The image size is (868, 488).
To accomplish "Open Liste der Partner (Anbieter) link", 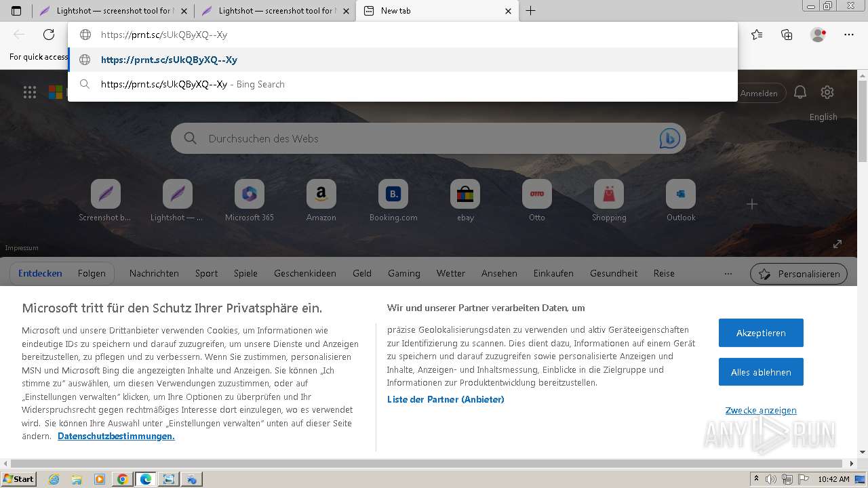I will (446, 400).
